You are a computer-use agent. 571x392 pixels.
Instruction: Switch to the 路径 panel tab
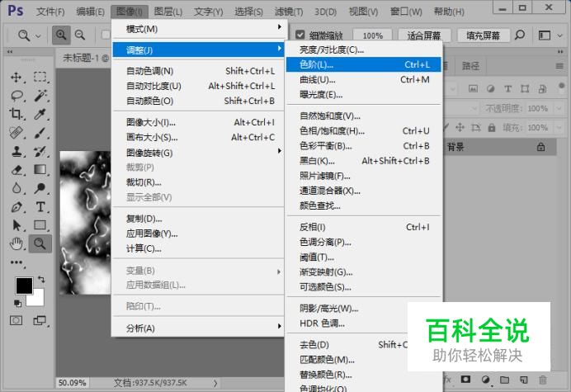click(x=470, y=66)
